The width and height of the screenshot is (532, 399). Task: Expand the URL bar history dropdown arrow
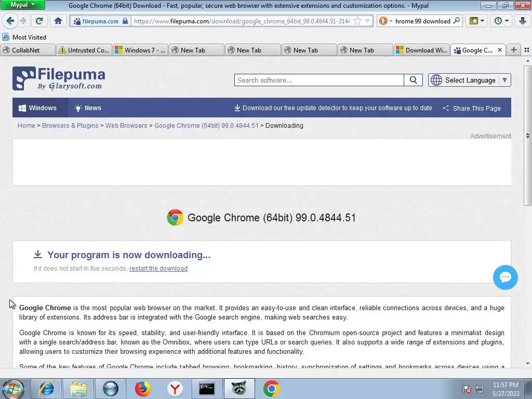[x=367, y=21]
